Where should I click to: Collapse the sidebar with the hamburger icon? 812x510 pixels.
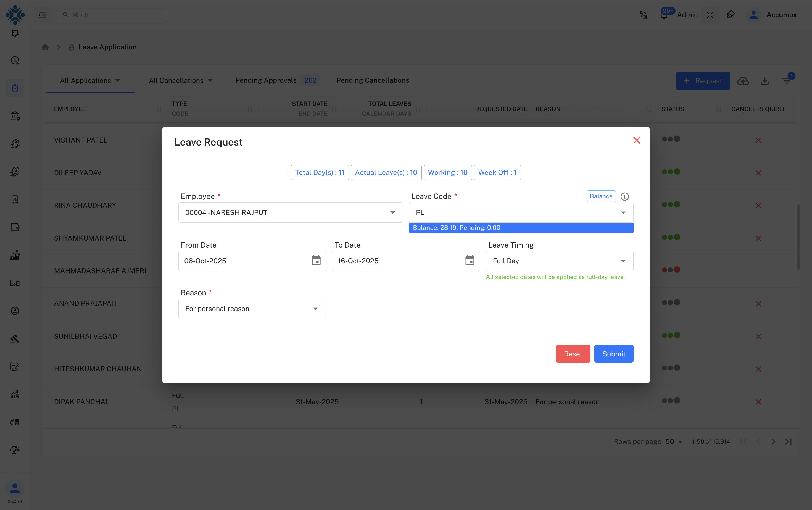[43, 15]
